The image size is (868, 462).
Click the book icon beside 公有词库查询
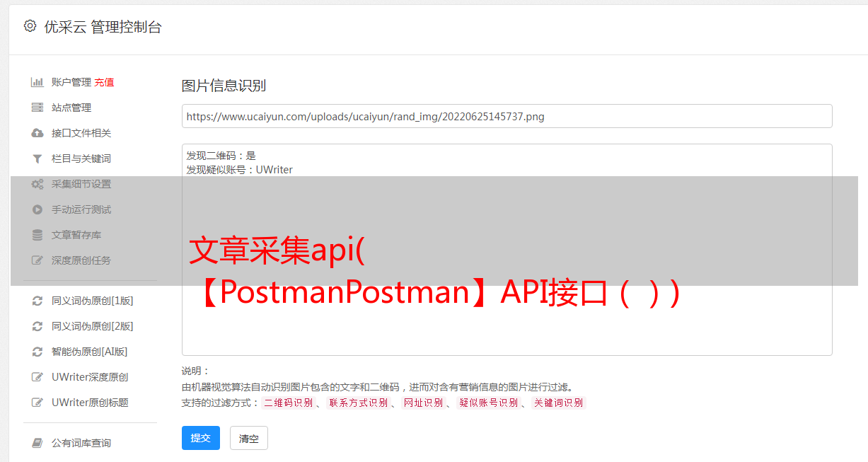(37, 443)
